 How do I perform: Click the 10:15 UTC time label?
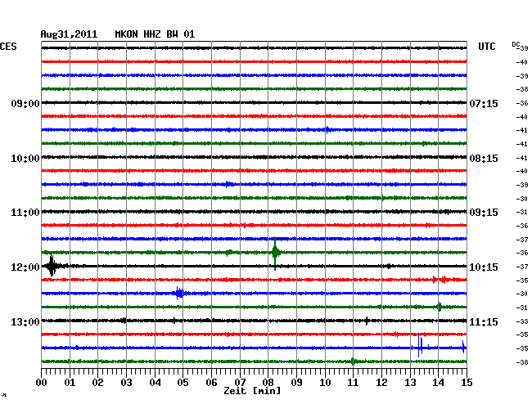pos(484,267)
